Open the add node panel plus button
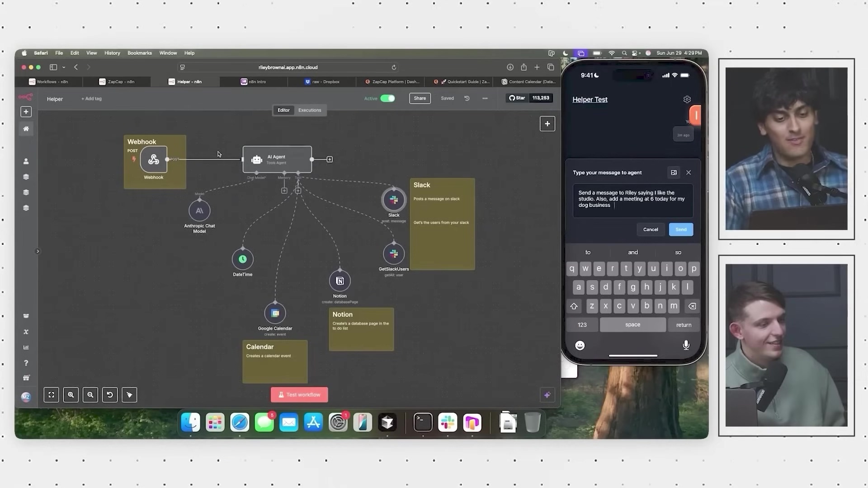868x488 pixels. pos(547,124)
